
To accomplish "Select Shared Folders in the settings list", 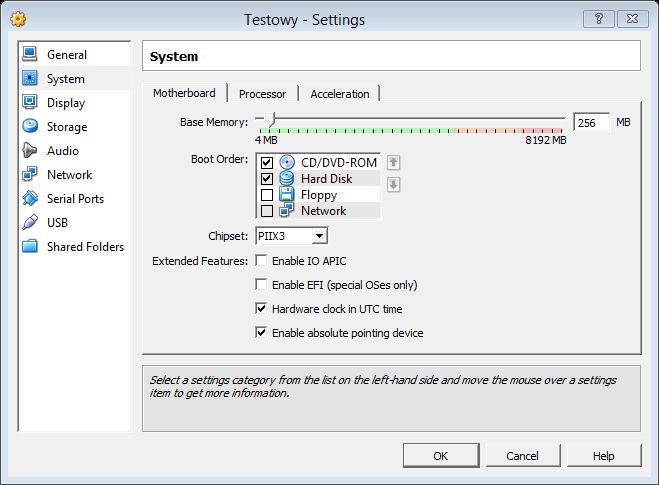I will click(x=74, y=246).
